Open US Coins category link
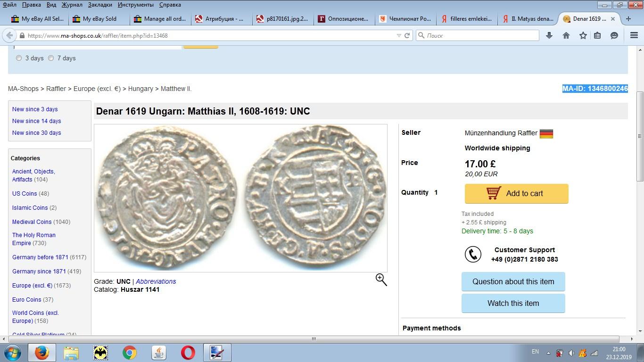Viewport: 644px width, 362px height. tap(25, 194)
